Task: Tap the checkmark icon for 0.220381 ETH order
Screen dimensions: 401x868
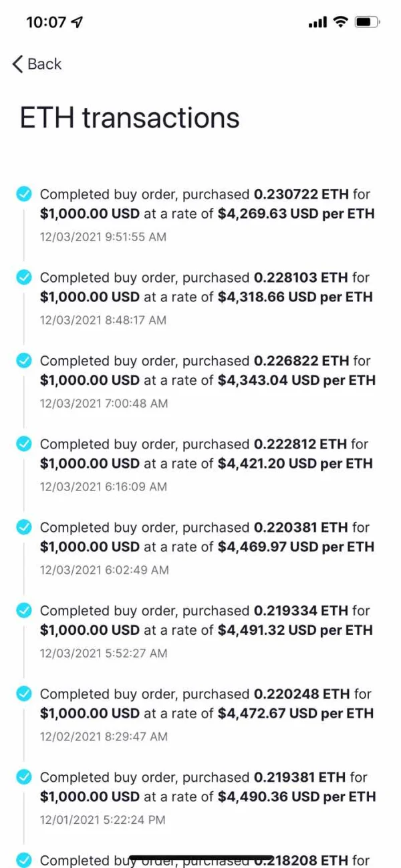Action: pos(24,527)
